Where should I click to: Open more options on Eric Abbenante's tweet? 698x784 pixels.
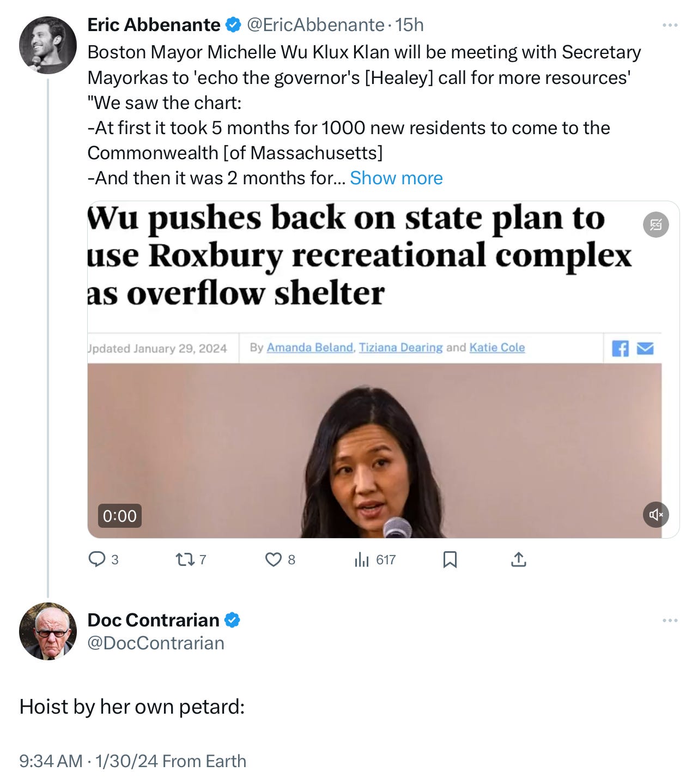coord(670,25)
